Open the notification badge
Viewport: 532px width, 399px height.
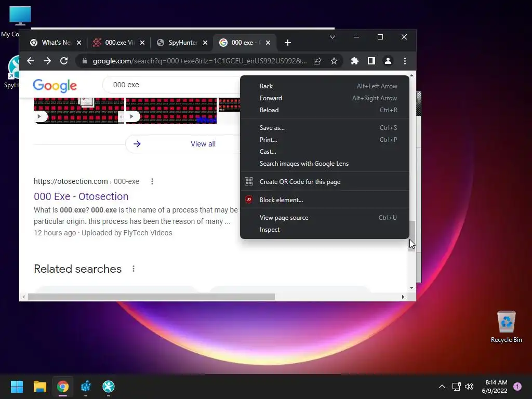click(x=517, y=387)
